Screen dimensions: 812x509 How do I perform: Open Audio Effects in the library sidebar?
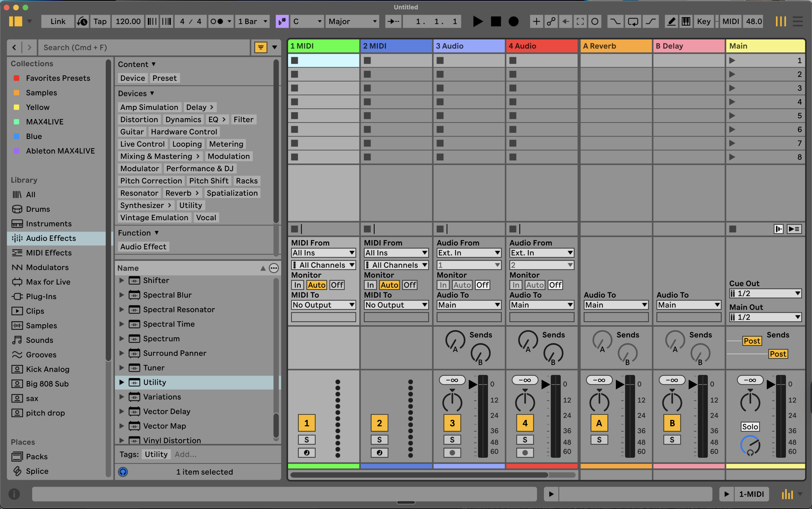pos(51,238)
